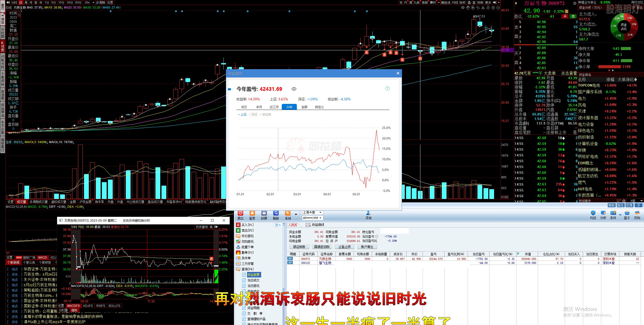This screenshot has height=325, width=644.
Task: Select the 本月 tab in profit dialog
Action: coord(259,107)
